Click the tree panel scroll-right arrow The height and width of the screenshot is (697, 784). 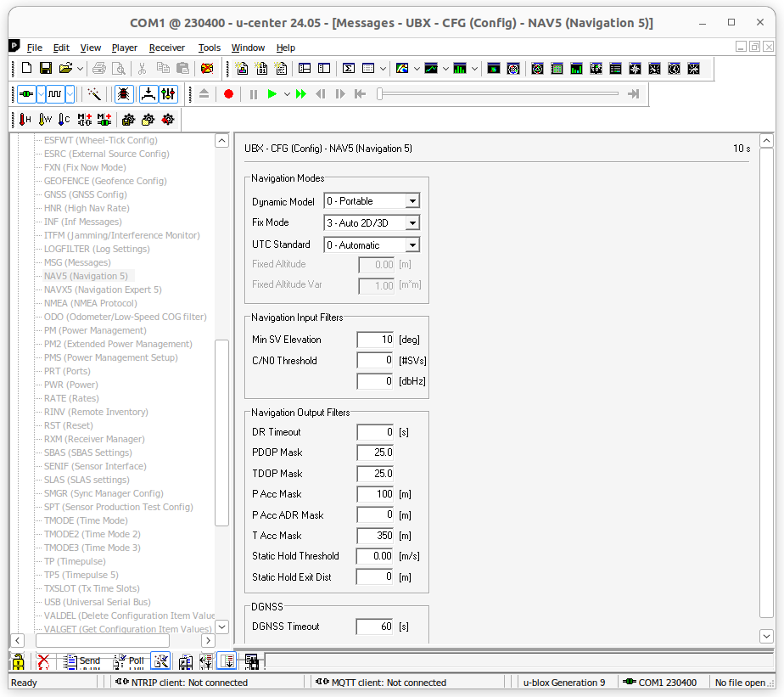tap(208, 640)
